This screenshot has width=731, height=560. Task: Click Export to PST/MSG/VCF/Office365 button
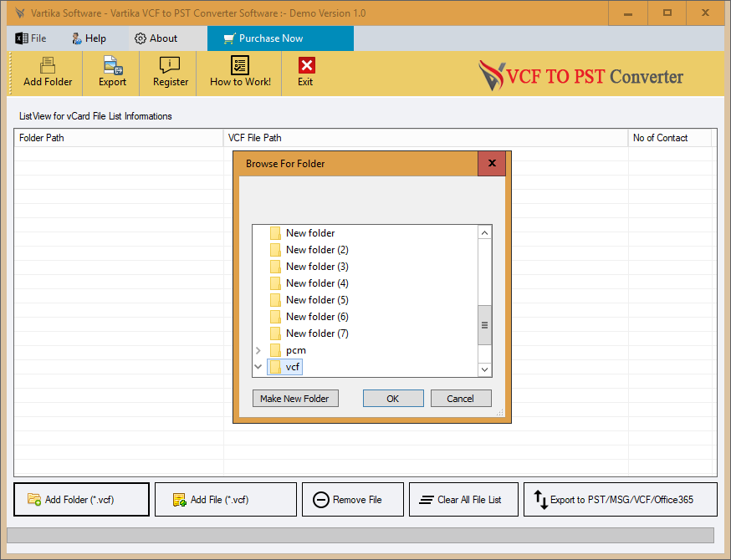click(x=620, y=500)
